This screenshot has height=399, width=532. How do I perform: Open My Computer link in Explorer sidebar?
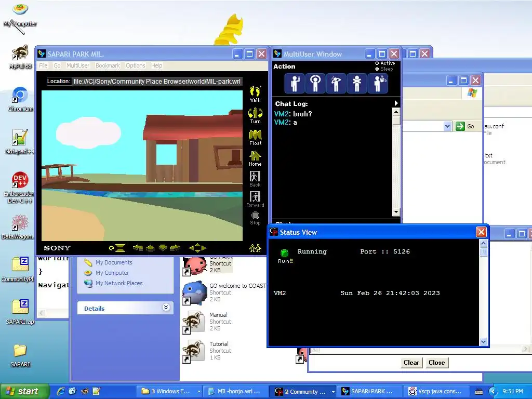(112, 273)
